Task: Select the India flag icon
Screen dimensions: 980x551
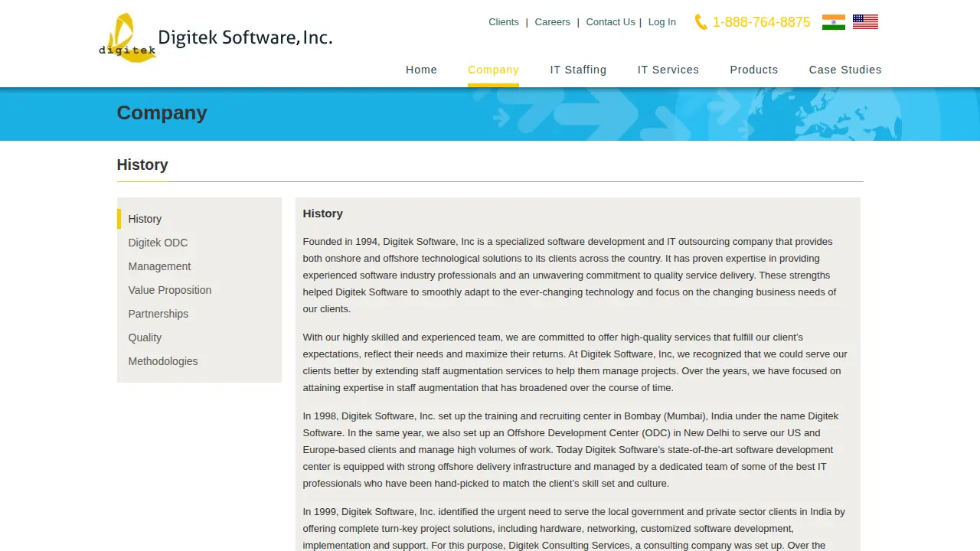Action: (x=834, y=22)
